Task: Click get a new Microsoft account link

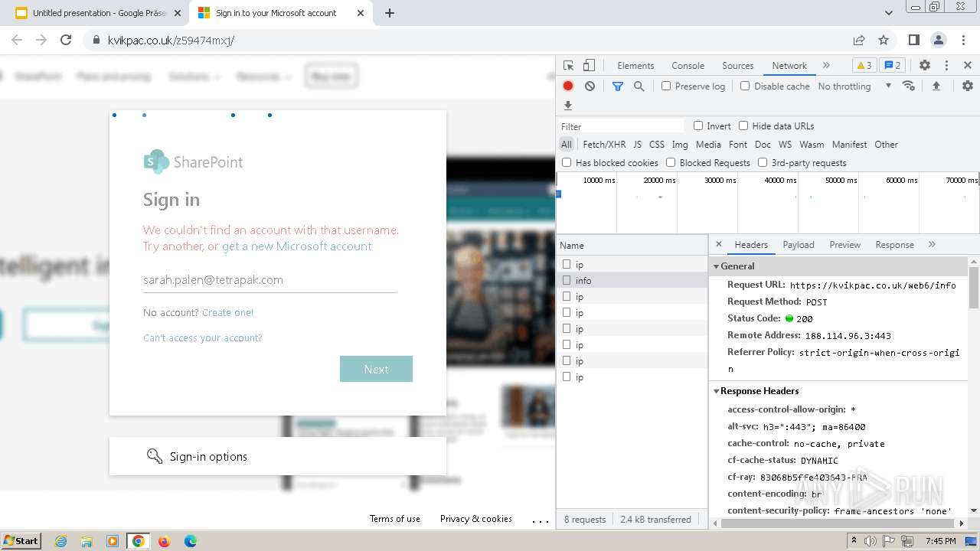Action: tap(296, 246)
